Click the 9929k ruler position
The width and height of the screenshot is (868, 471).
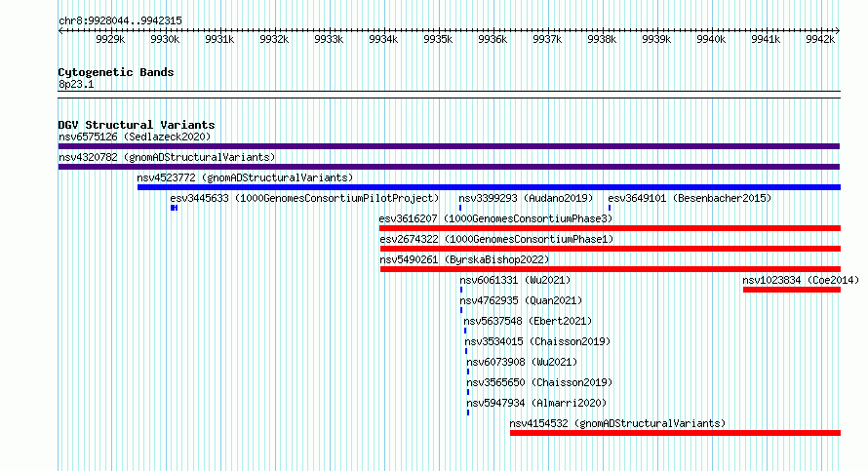pyautogui.click(x=110, y=39)
